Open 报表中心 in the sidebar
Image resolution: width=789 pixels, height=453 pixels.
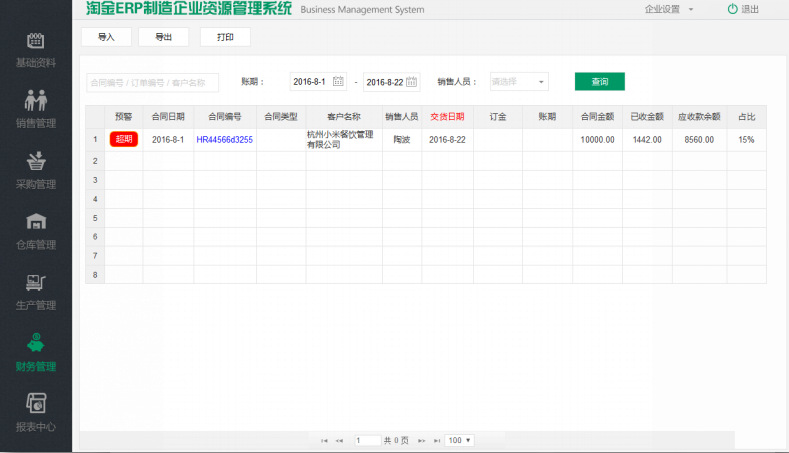point(35,413)
